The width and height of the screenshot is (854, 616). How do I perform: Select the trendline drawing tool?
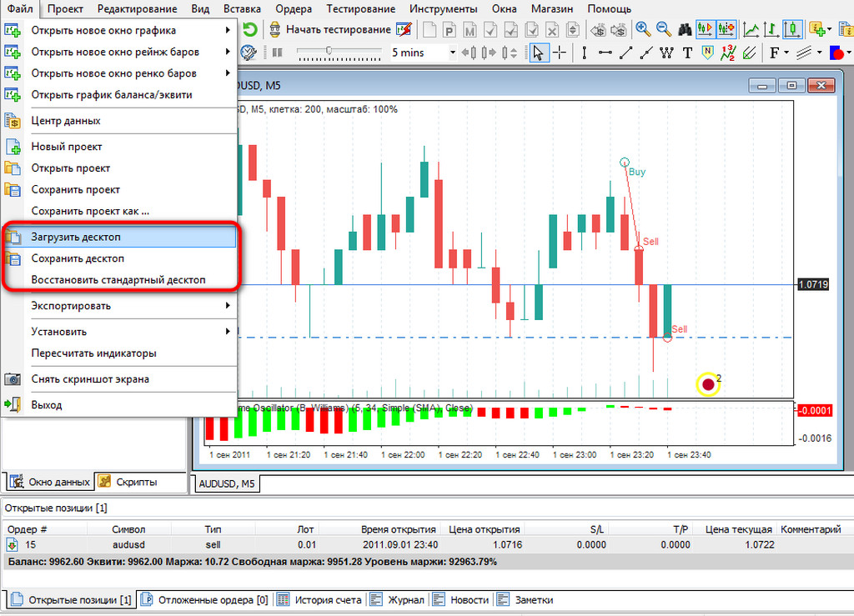626,52
